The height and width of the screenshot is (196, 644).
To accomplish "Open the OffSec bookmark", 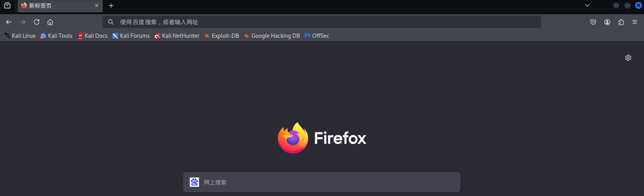I will pyautogui.click(x=317, y=36).
